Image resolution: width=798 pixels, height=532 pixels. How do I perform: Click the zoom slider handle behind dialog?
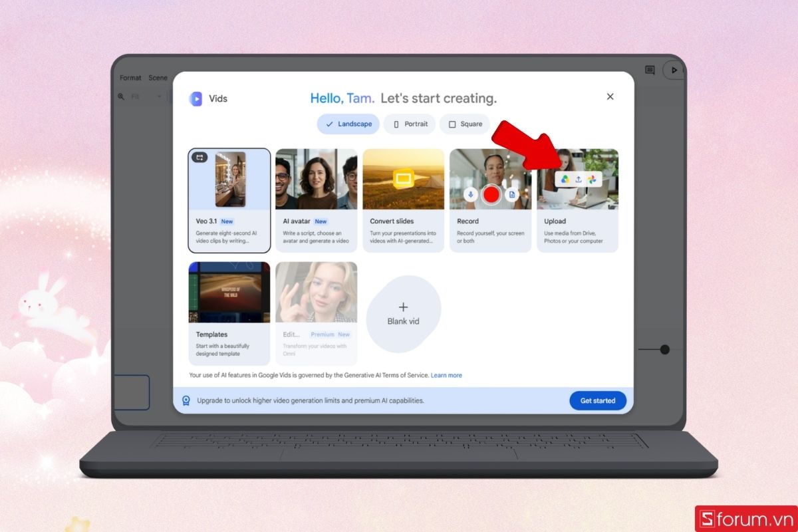(x=664, y=349)
